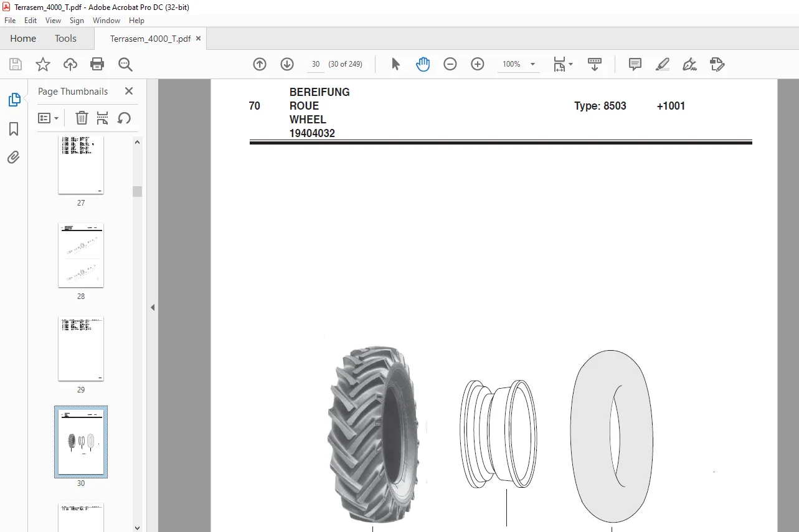Click the page number input field
This screenshot has height=532, width=799.
coord(316,64)
